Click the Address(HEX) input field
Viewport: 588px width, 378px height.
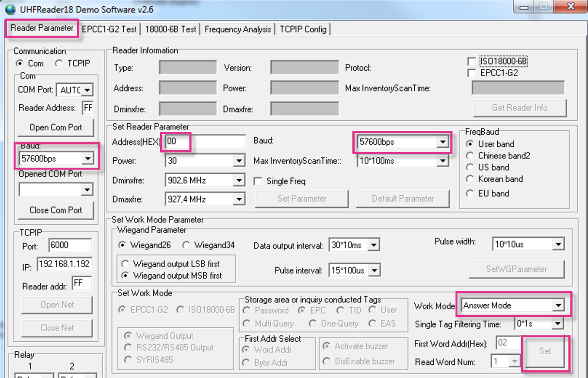point(205,142)
